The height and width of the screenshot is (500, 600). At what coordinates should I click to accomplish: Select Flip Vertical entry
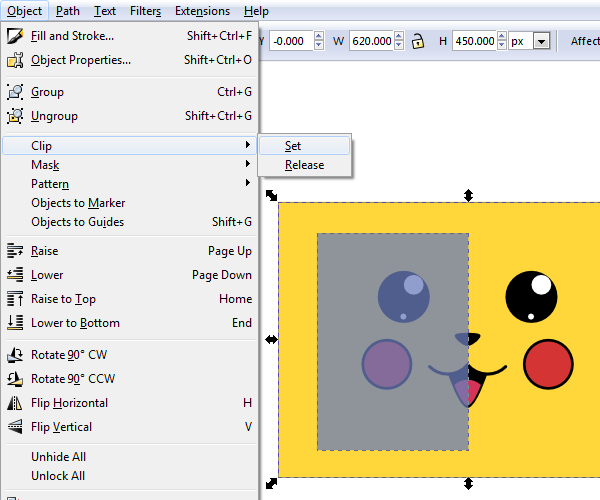click(129, 427)
